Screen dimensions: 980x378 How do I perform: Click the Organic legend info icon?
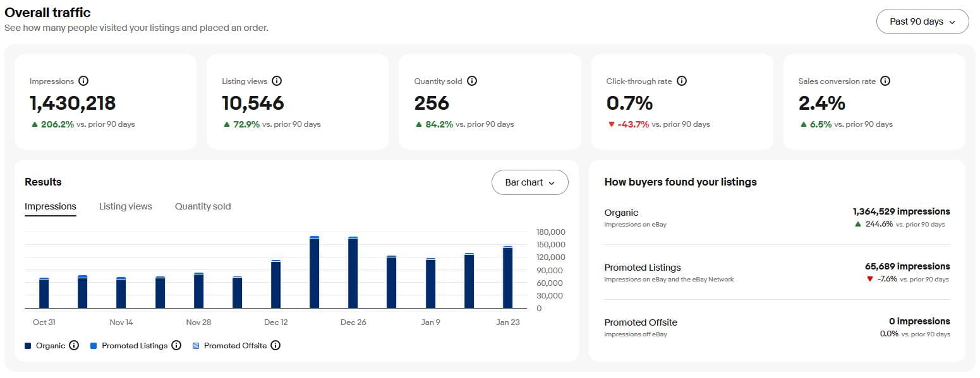[75, 345]
